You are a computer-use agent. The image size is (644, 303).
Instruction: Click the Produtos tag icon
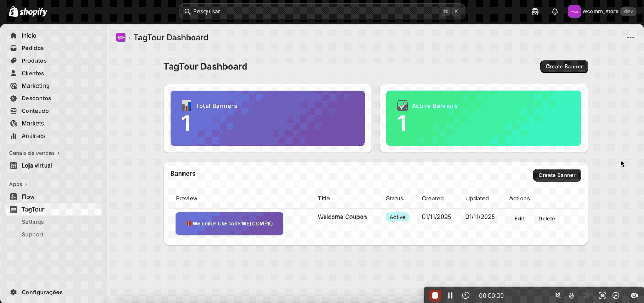13,61
